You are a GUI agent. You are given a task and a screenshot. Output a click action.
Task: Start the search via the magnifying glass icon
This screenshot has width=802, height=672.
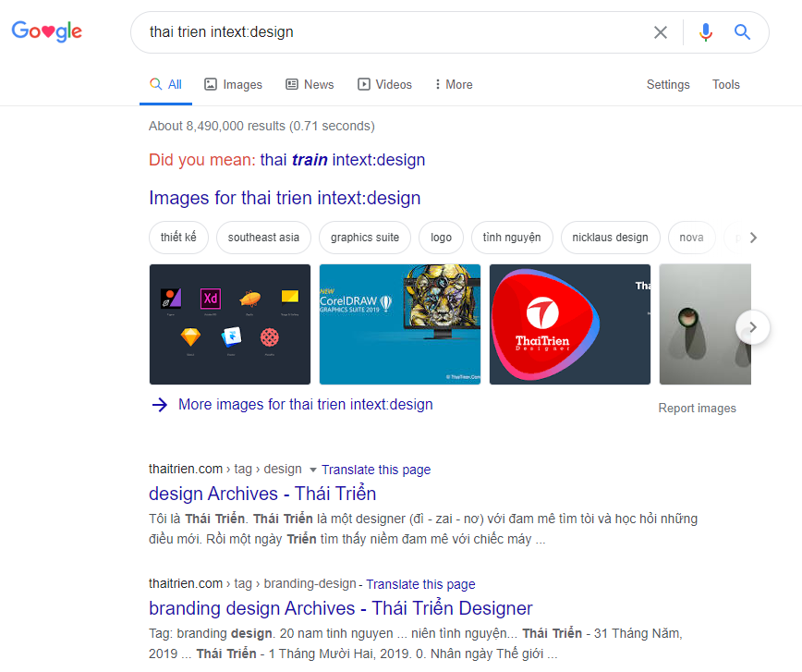point(742,31)
